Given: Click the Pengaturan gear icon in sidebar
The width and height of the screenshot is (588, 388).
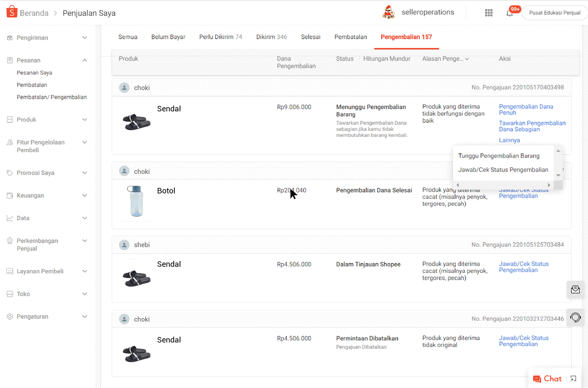Looking at the screenshot, I should click(x=9, y=316).
